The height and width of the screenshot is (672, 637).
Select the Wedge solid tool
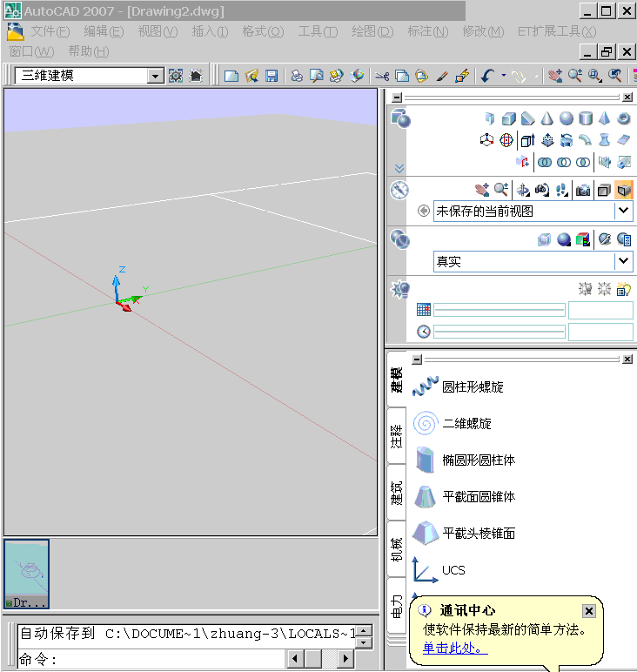click(x=527, y=118)
